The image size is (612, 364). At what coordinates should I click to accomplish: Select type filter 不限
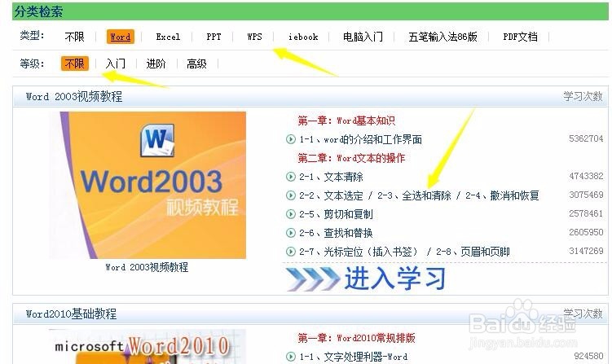pos(74,37)
